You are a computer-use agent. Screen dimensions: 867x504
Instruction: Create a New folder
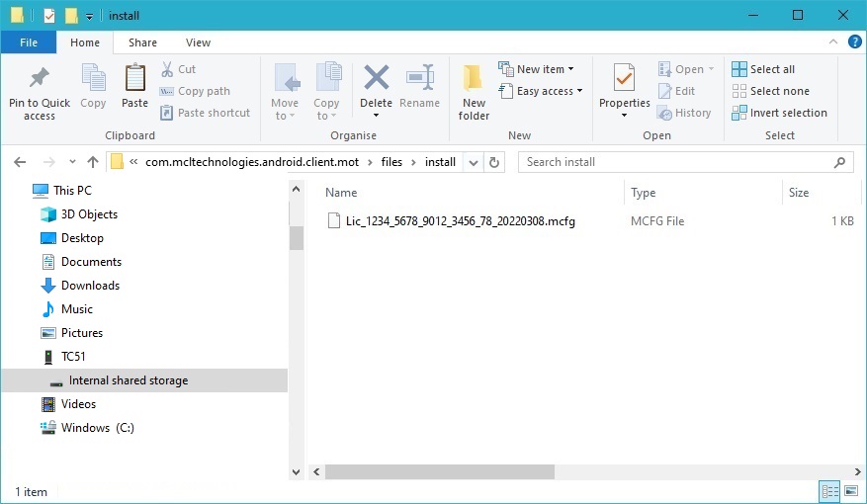474,92
